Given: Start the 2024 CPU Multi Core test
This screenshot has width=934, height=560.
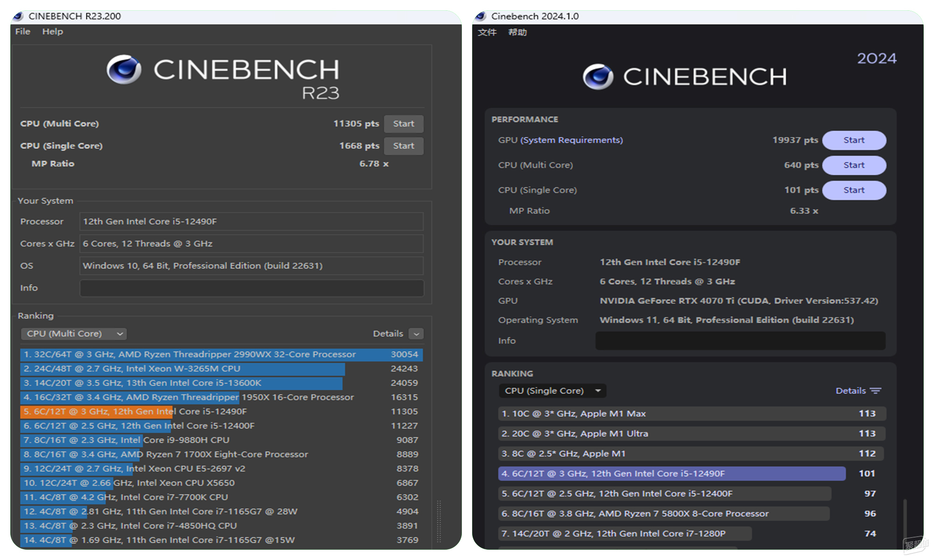Looking at the screenshot, I should click(854, 165).
